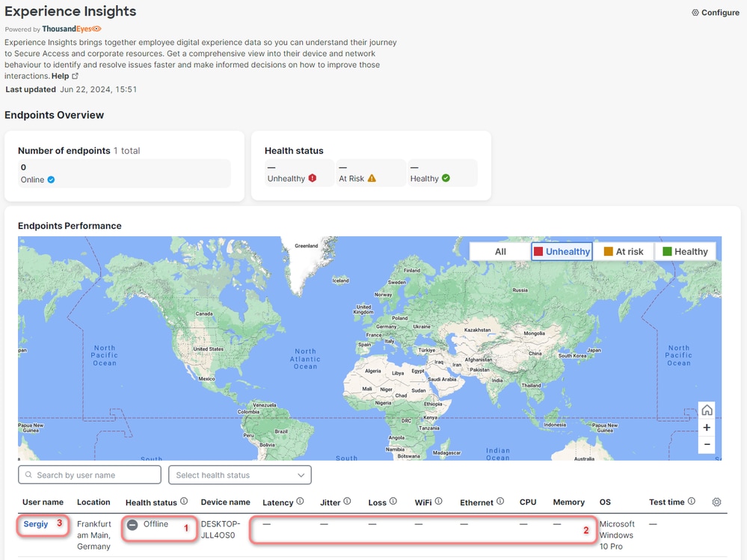Click the Frankfurt am Main, Germany location cell
The image size is (747, 560).
94,535
